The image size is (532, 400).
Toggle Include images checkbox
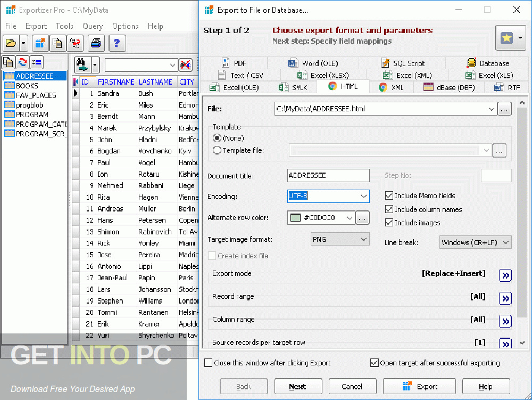389,223
